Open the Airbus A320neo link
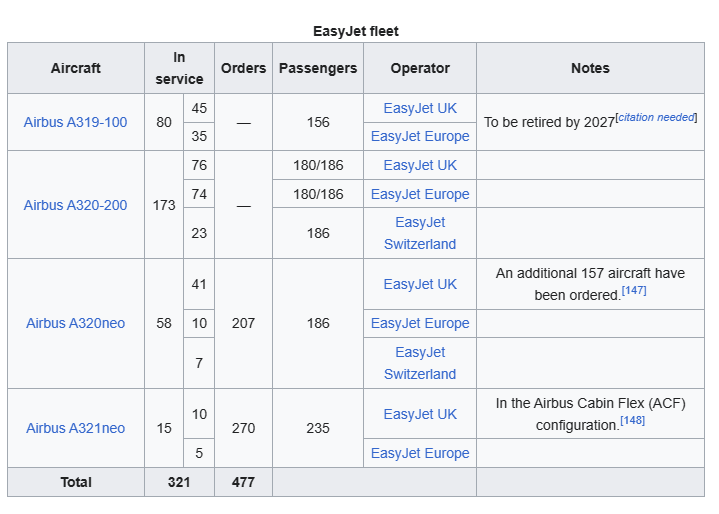Image resolution: width=719 pixels, height=514 pixels. point(76,323)
